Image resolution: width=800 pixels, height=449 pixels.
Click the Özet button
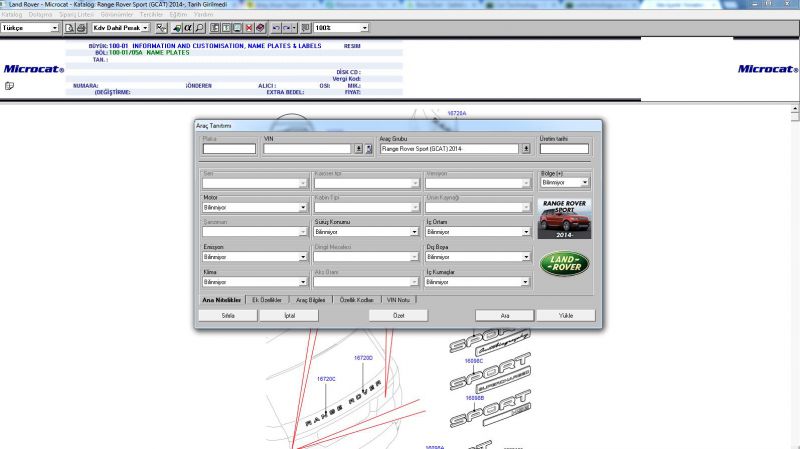(x=398, y=316)
